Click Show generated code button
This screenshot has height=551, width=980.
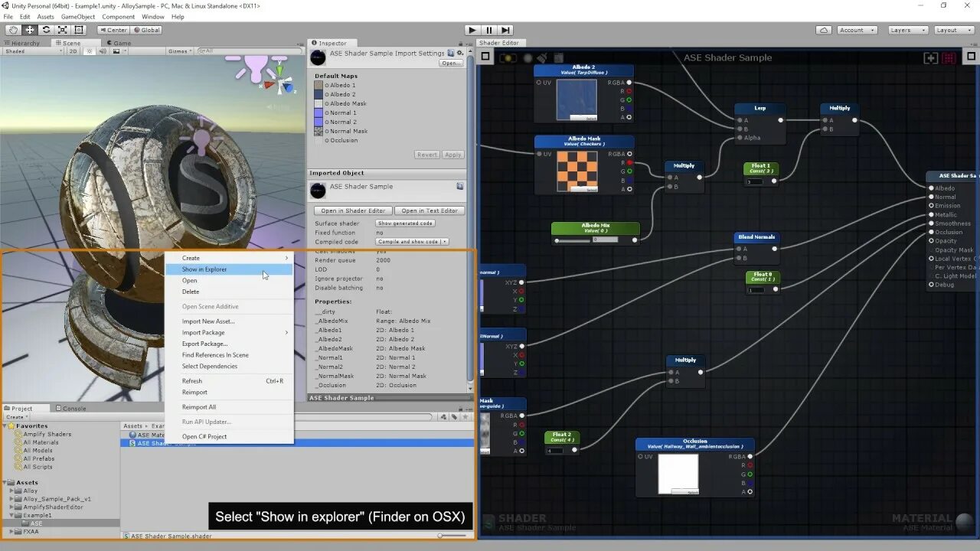click(x=405, y=223)
